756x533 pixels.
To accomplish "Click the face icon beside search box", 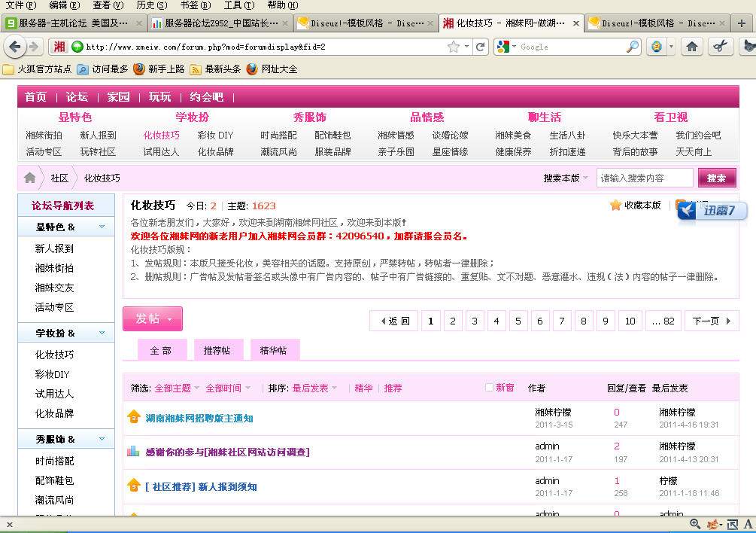I will coord(656,47).
